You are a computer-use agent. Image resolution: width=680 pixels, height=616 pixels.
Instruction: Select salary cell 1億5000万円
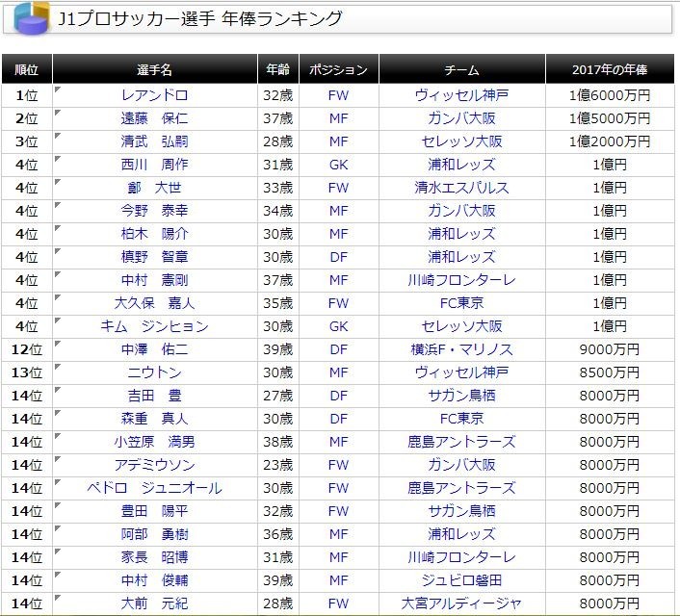610,118
